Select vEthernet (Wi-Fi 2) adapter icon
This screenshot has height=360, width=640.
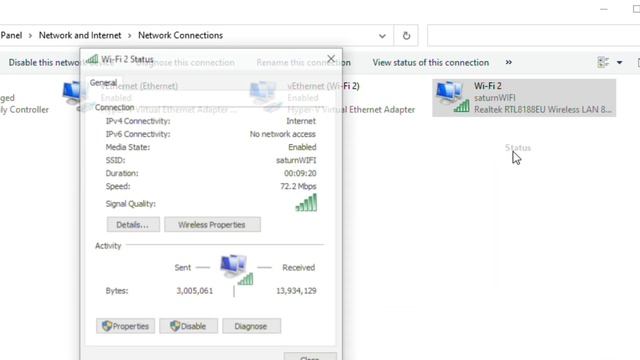pos(265,97)
